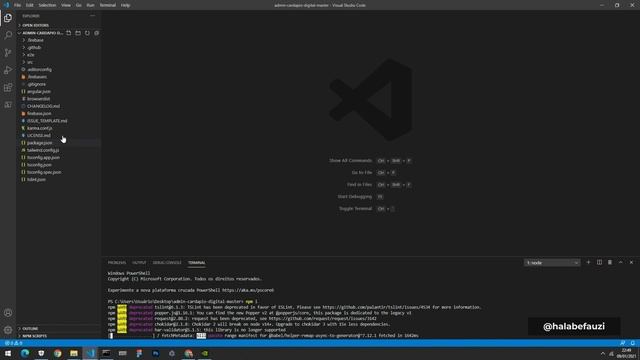The width and height of the screenshot is (640, 360).
Task: Open the tsconfig.app.json file
Action: pos(43,158)
